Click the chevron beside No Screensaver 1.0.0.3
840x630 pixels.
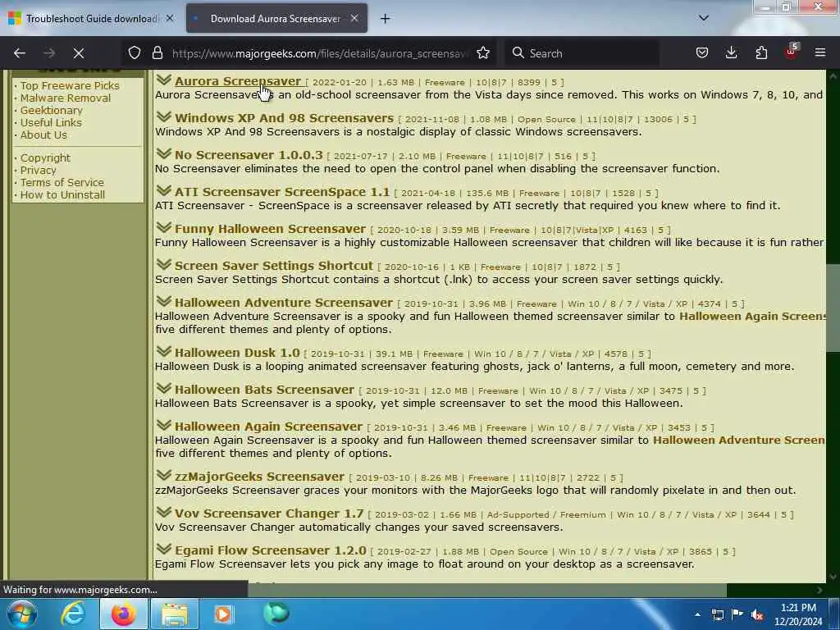164,153
